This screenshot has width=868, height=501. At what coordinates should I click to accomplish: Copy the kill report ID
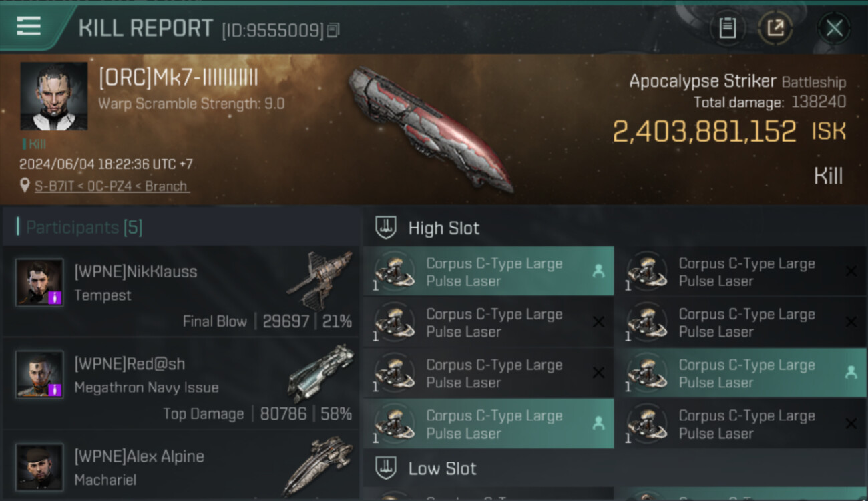pos(333,30)
